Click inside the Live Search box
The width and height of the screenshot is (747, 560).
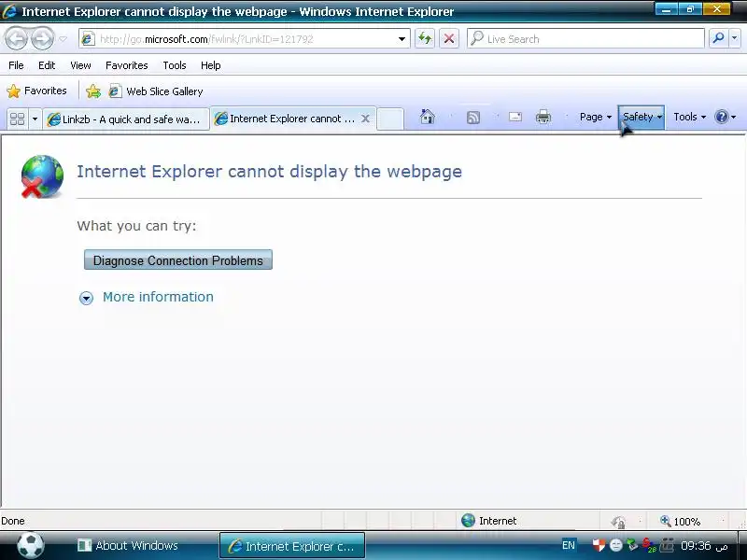click(x=586, y=38)
